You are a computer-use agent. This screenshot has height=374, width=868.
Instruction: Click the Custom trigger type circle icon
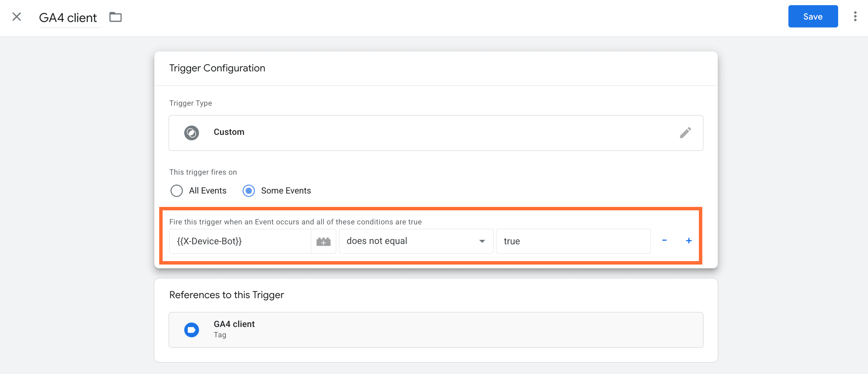(191, 133)
